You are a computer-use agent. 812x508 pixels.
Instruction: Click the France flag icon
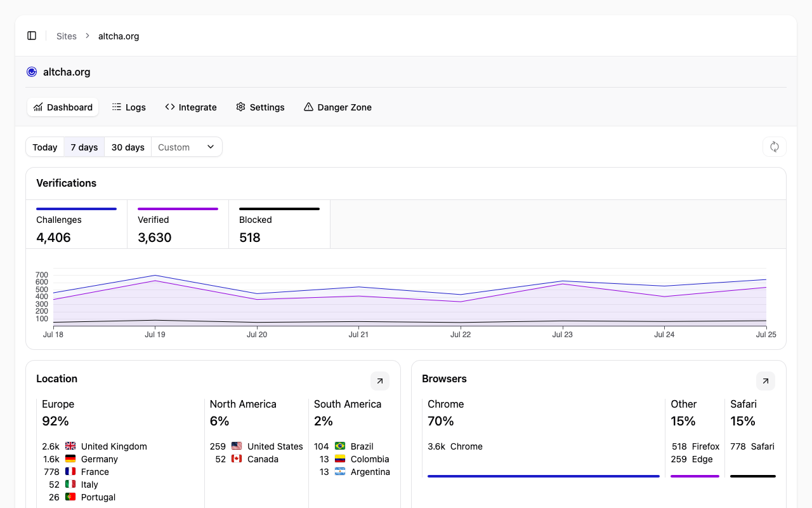point(70,472)
